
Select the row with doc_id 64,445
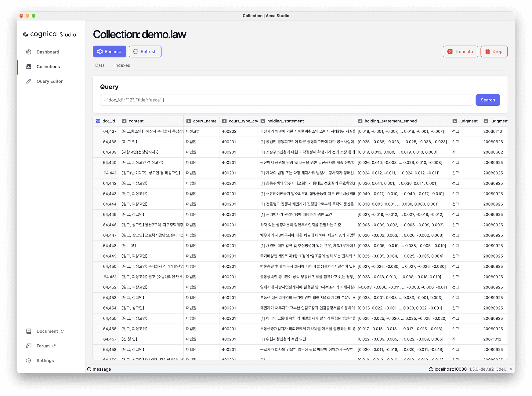point(110,215)
